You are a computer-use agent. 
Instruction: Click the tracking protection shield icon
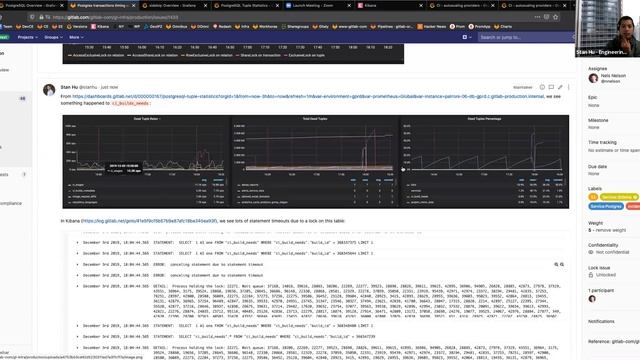click(32, 17)
